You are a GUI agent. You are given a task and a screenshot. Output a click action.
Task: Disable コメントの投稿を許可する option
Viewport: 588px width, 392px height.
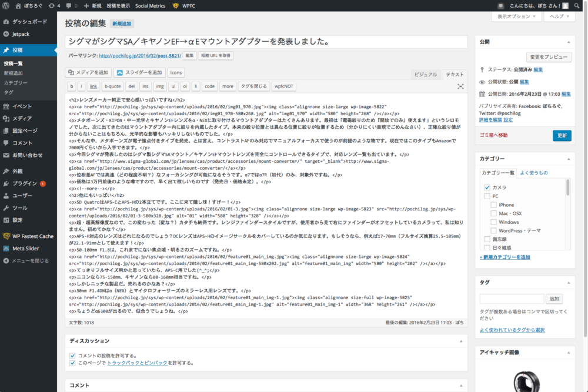72,355
